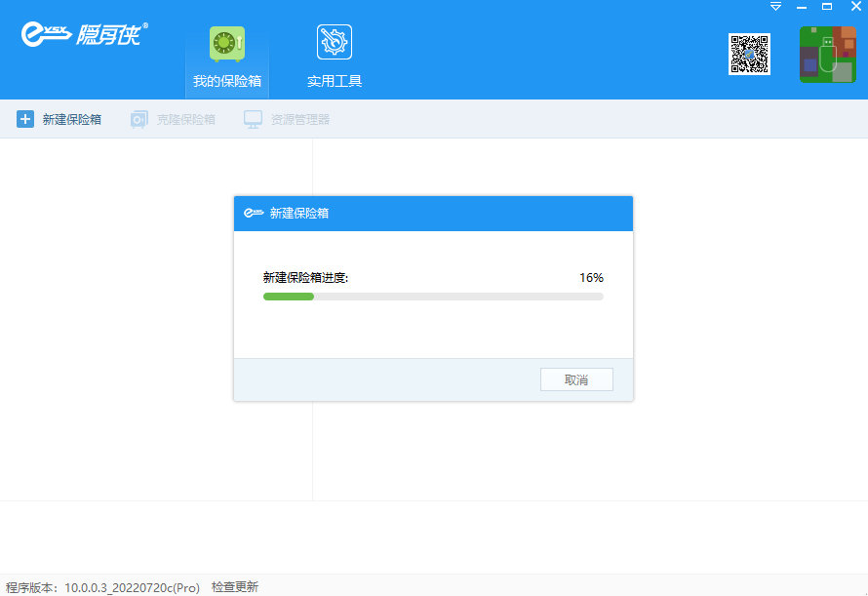Select the 克隆保险箱 toolbar label
The height and width of the screenshot is (596, 868).
(x=186, y=120)
